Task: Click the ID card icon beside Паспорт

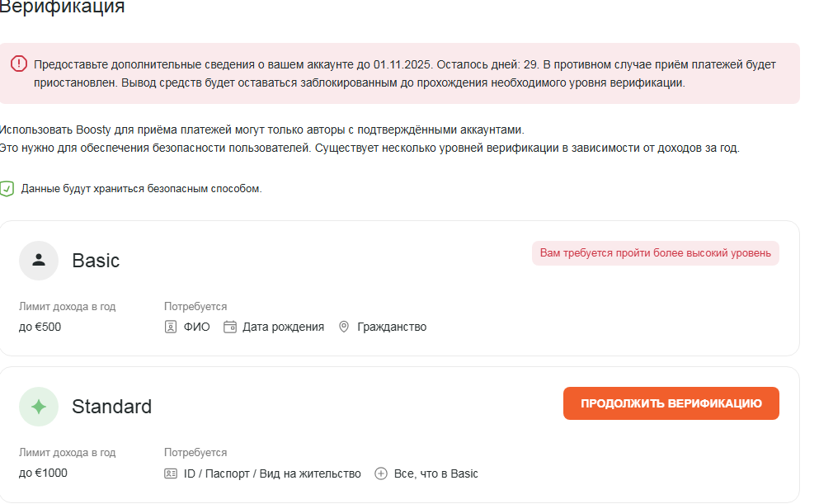Action: click(171, 473)
